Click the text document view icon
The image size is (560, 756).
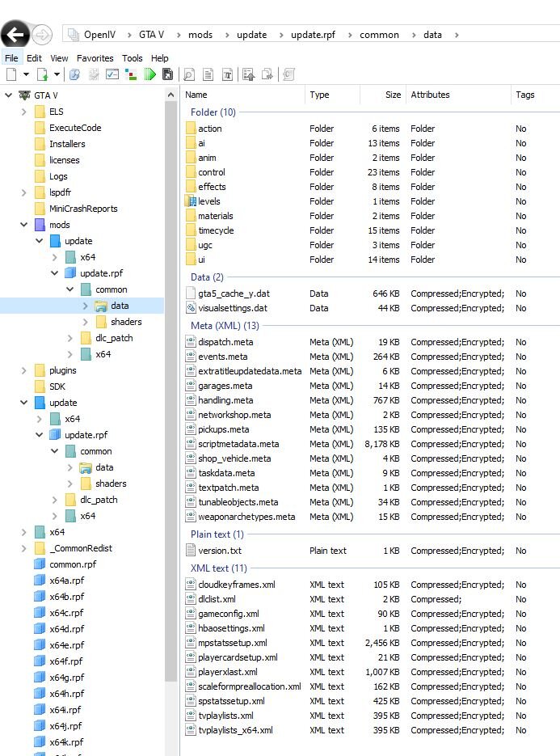click(x=208, y=74)
